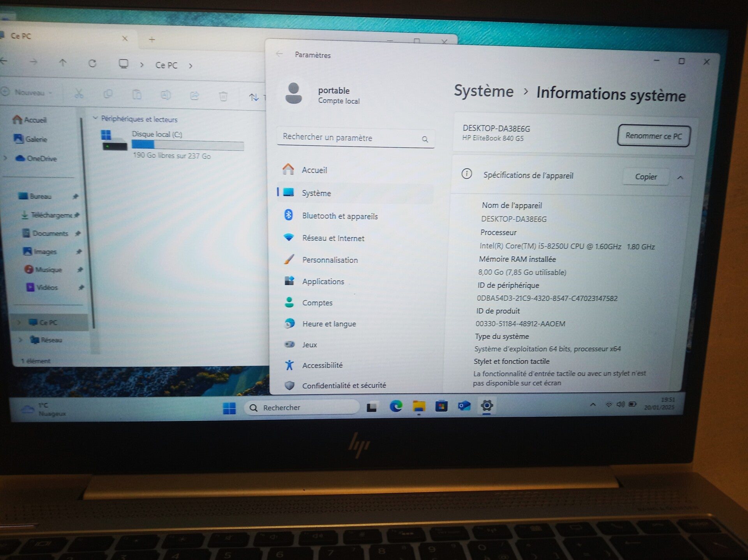Open Disque local (C:) drive

point(157,134)
